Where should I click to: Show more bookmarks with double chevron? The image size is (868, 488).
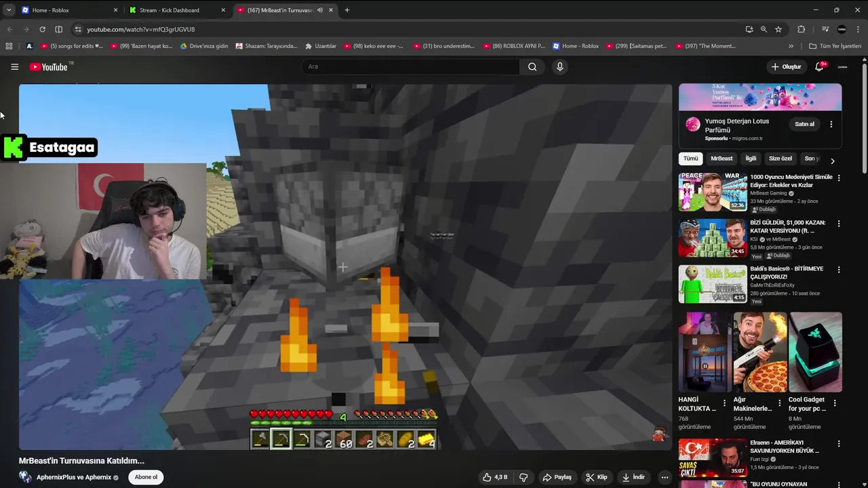tap(791, 46)
